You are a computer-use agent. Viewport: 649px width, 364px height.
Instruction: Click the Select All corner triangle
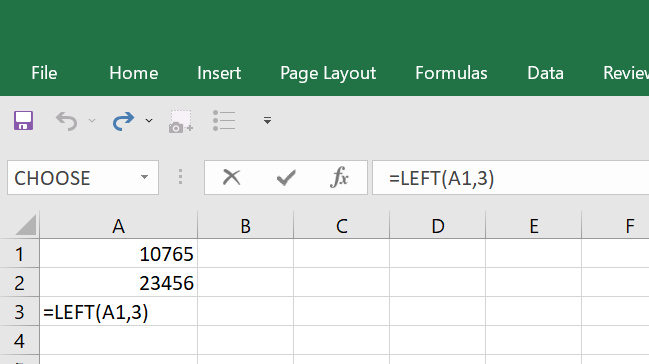[x=26, y=225]
